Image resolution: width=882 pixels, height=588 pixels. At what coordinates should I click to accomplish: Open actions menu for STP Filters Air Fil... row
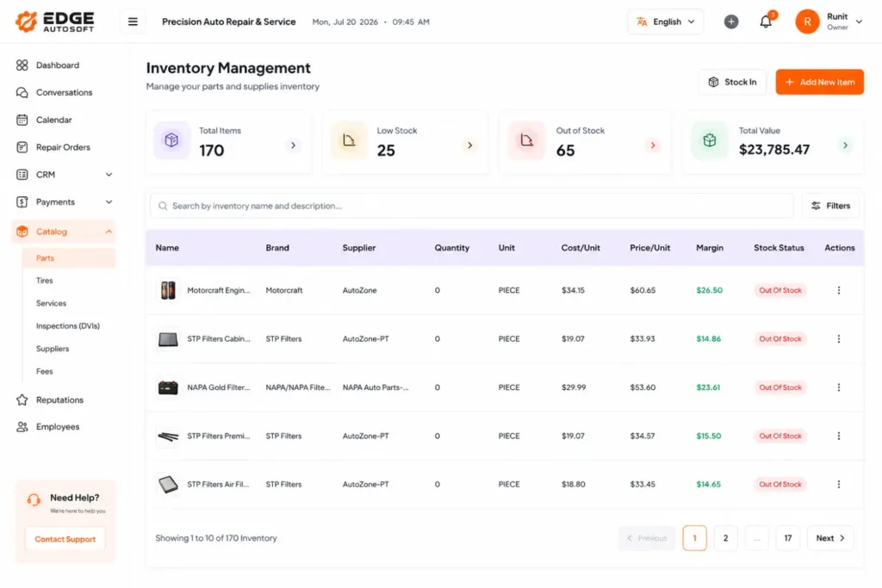[838, 485]
